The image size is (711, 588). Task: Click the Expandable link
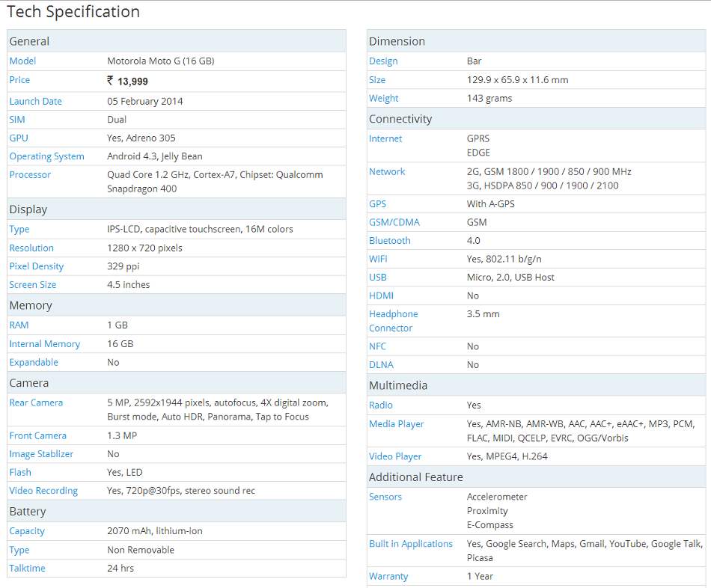[x=34, y=362]
